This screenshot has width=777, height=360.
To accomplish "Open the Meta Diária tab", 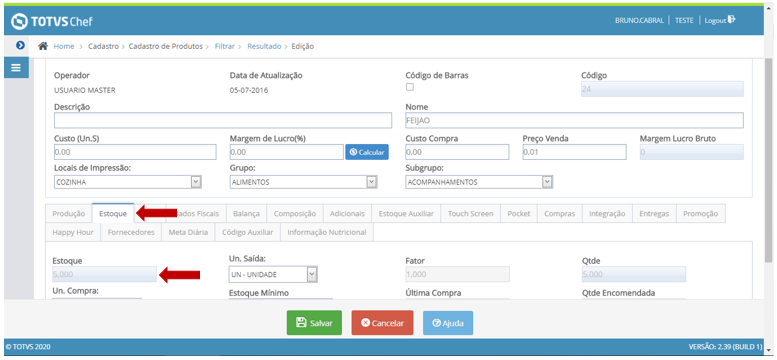I will (x=188, y=232).
